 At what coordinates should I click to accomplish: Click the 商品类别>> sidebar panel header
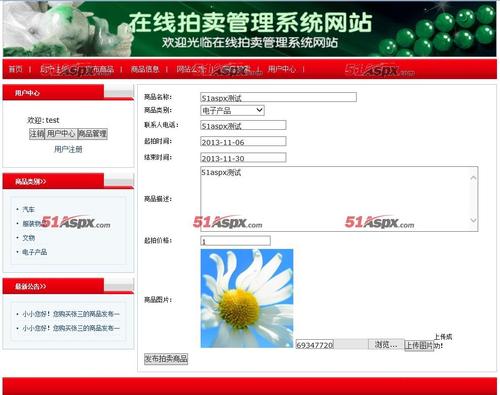tap(68, 181)
